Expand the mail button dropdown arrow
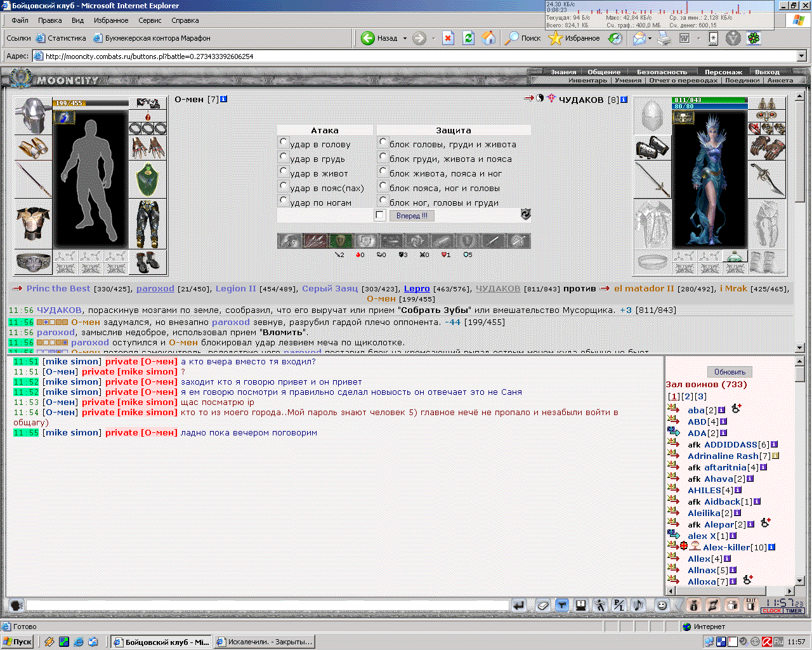This screenshot has height=650, width=812. coord(649,38)
